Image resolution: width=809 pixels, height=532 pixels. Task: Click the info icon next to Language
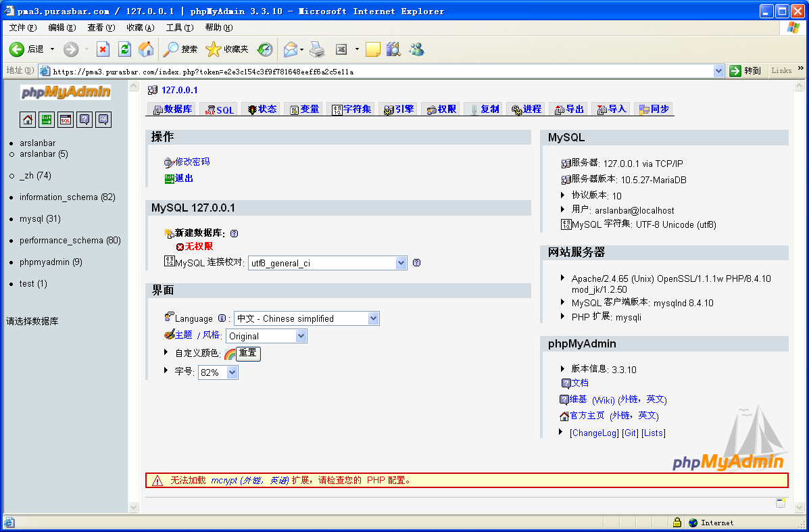tap(222, 318)
